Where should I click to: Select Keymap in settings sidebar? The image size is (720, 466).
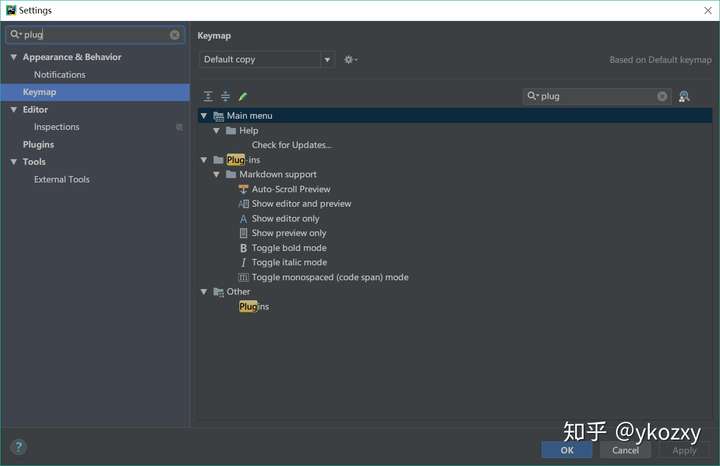pos(95,92)
